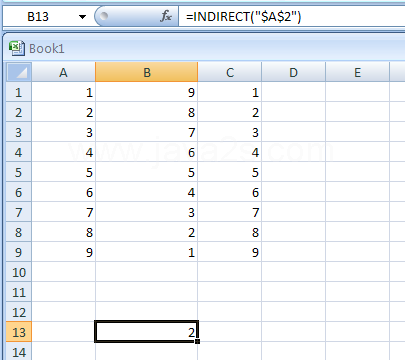Click cell A2 containing 2
This screenshot has height=360, width=405.
pyautogui.click(x=63, y=112)
